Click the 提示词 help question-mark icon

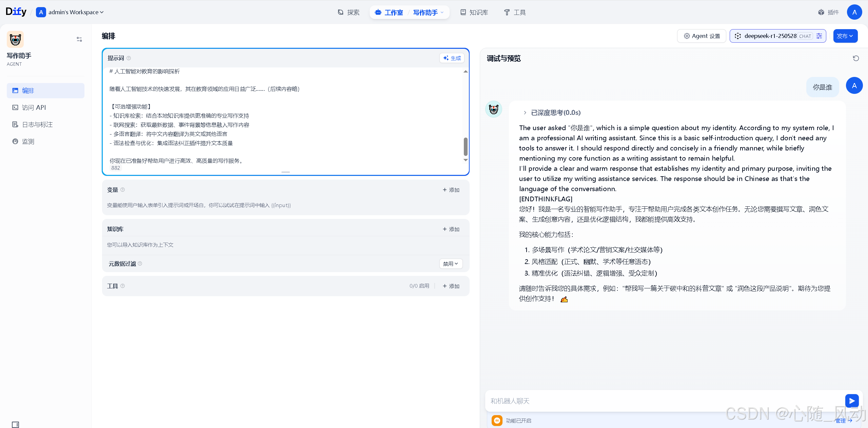(129, 58)
